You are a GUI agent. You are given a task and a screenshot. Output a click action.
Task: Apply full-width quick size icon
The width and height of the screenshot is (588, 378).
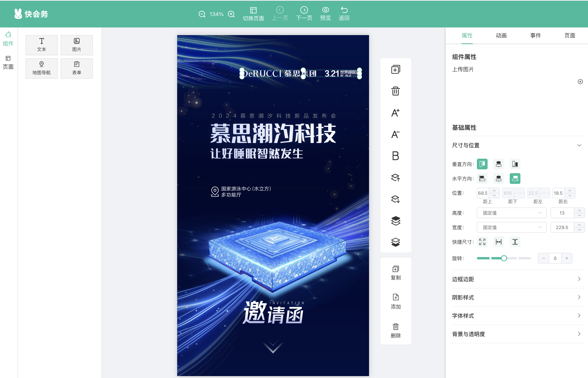(499, 242)
